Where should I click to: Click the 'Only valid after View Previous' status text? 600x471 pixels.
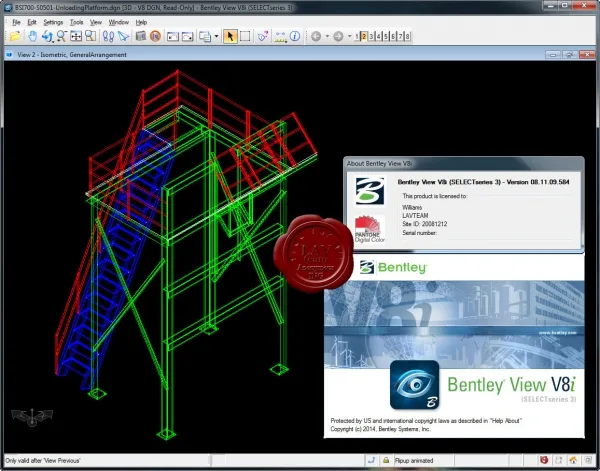[42, 460]
